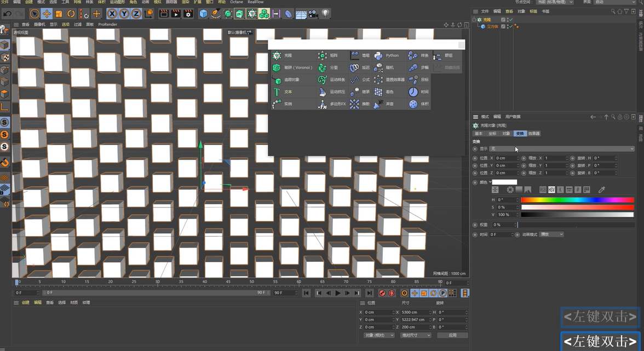Open the 动画模式 dropdown showing 播放
Screen dimensions: 644x351
pos(551,234)
